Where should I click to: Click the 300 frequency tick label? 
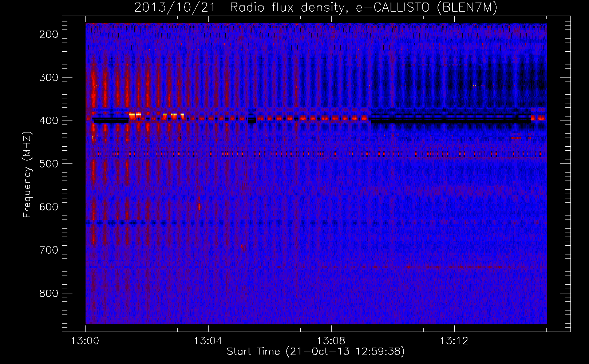(49, 77)
